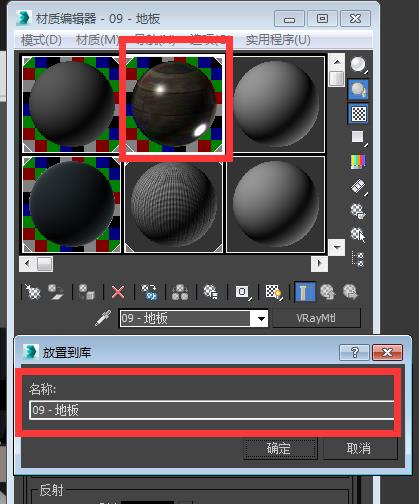The height and width of the screenshot is (504, 419).
Task: Click the red Reset Map/Material icon
Action: [x=118, y=292]
